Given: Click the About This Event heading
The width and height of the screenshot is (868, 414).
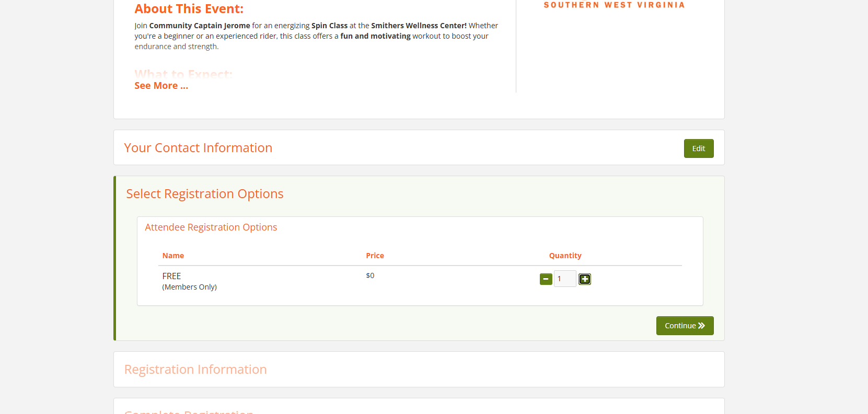Looking at the screenshot, I should click(189, 9).
